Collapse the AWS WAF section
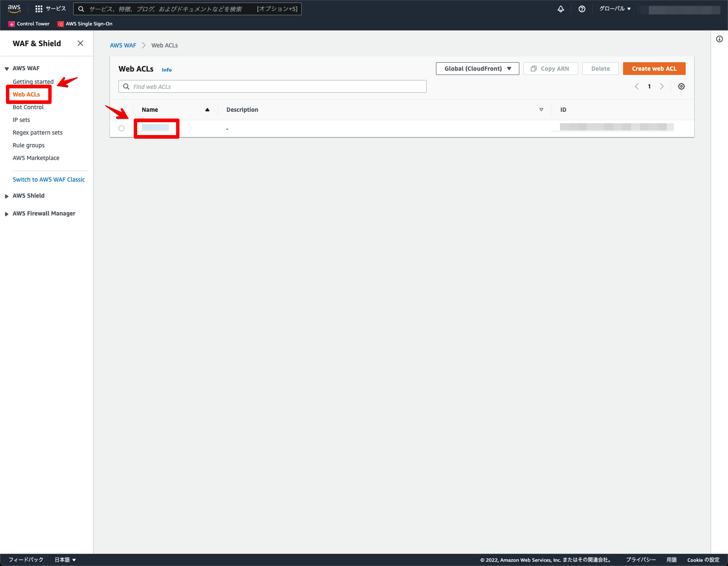This screenshot has width=728, height=566. tap(7, 69)
